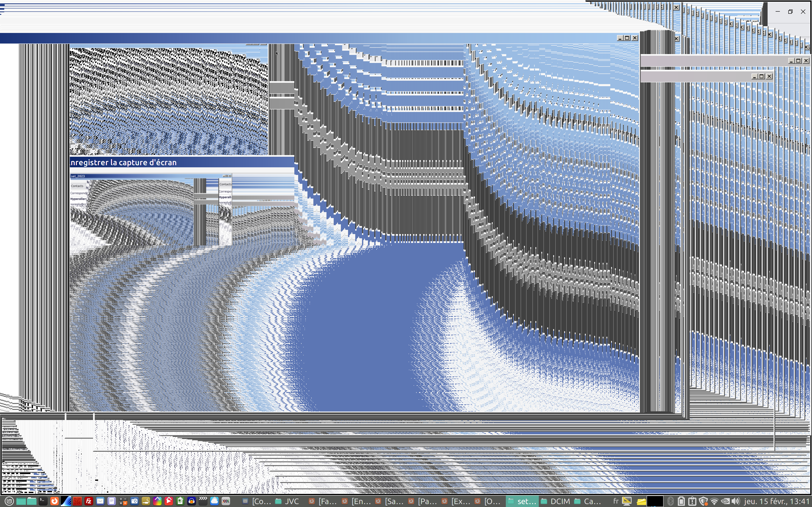Open the Linux Mint start menu
This screenshot has height=507, width=812.
[9, 501]
